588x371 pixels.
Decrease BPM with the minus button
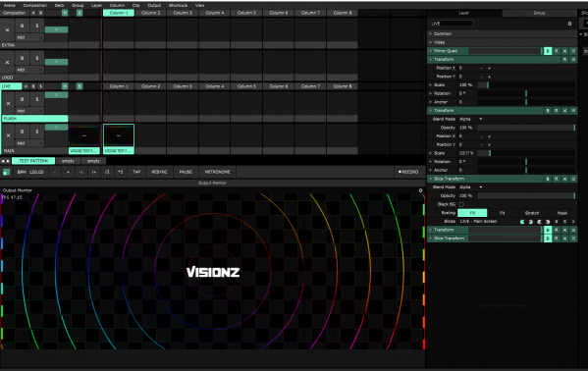coord(55,172)
